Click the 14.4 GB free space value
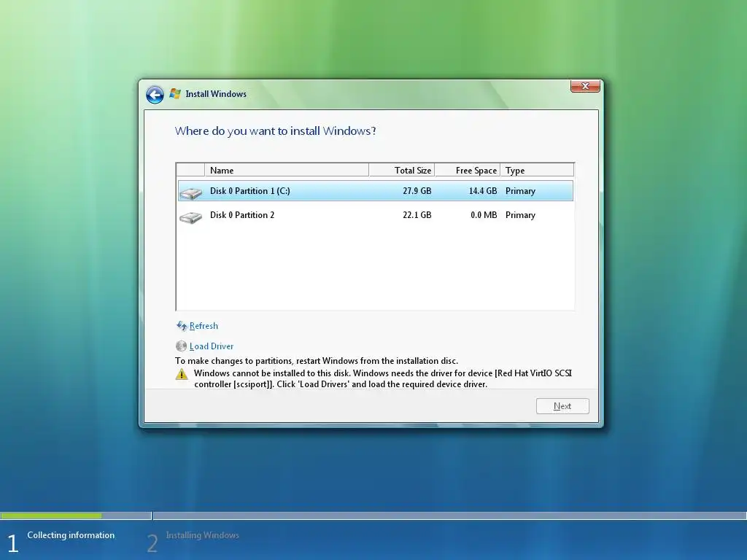This screenshot has height=560, width=747. point(483,191)
